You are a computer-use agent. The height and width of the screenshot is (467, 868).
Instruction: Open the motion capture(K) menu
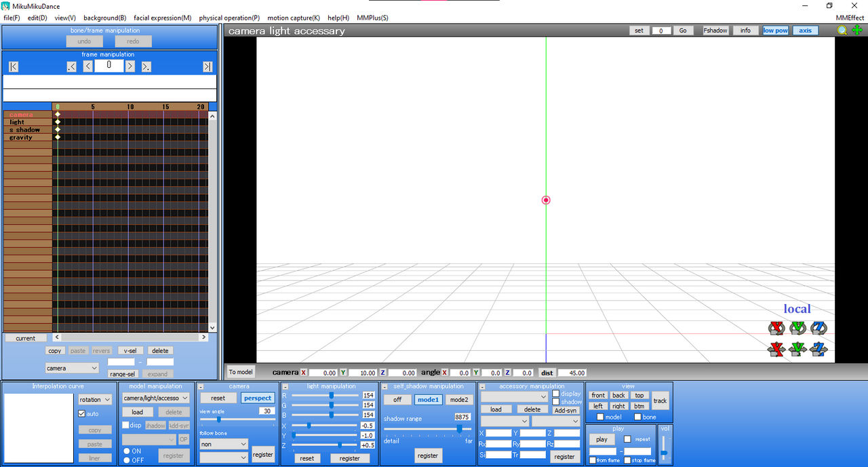tap(294, 18)
